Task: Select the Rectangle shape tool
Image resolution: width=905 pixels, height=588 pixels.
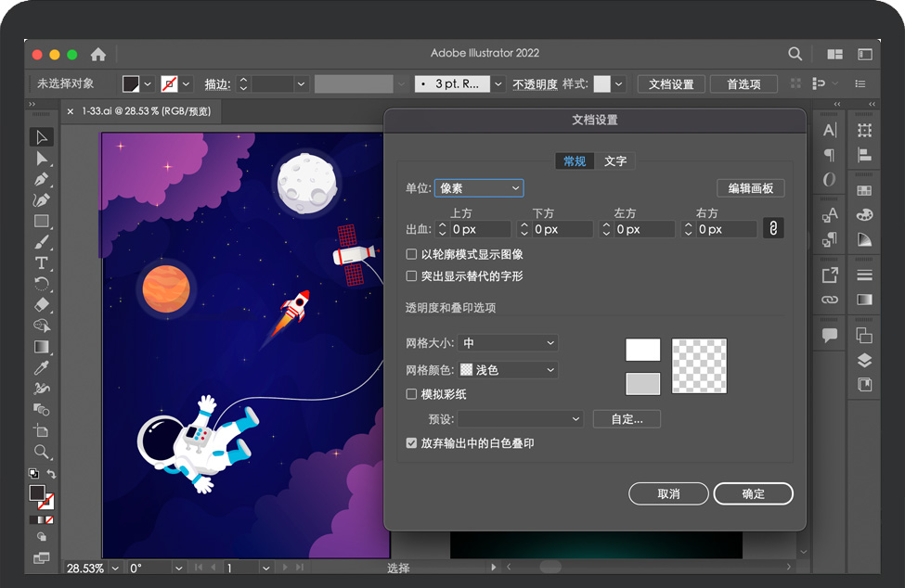Action: coord(42,222)
